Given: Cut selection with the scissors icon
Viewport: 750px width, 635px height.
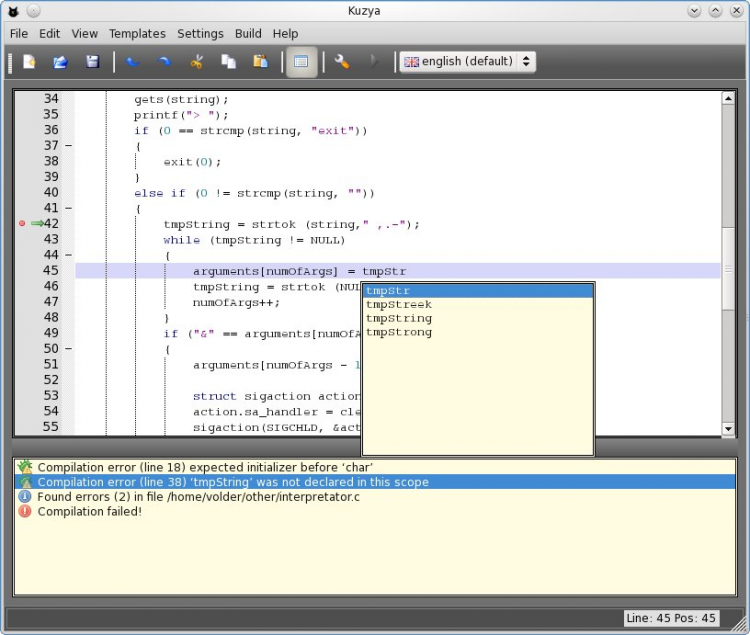Looking at the screenshot, I should (x=197, y=62).
